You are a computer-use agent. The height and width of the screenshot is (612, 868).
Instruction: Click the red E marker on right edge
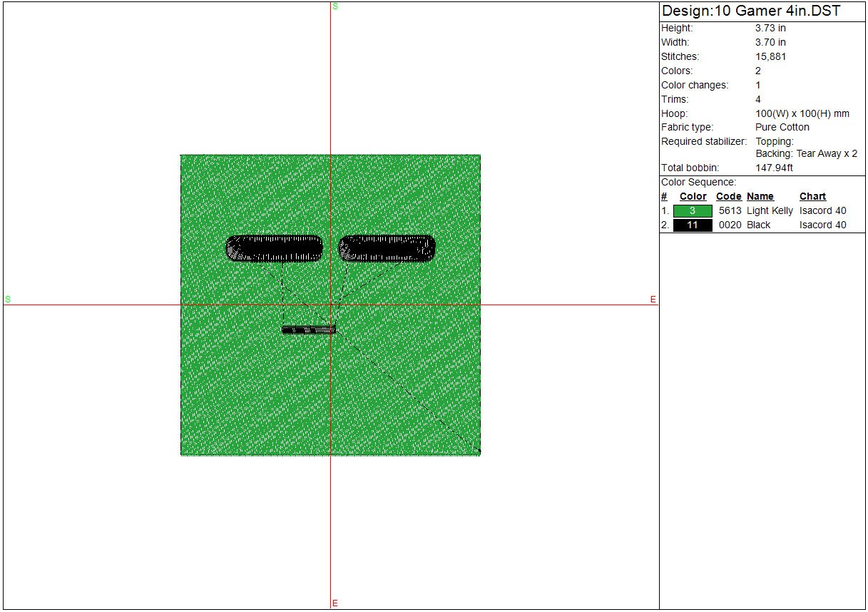point(653,300)
